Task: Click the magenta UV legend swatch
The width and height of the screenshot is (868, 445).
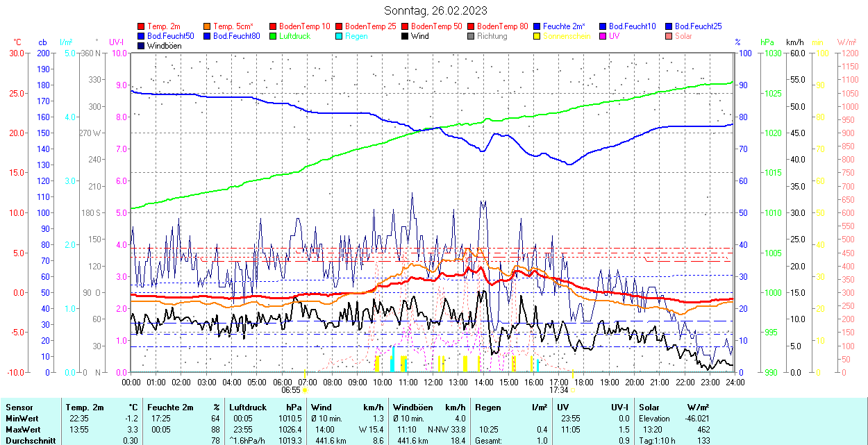Action: (603, 36)
